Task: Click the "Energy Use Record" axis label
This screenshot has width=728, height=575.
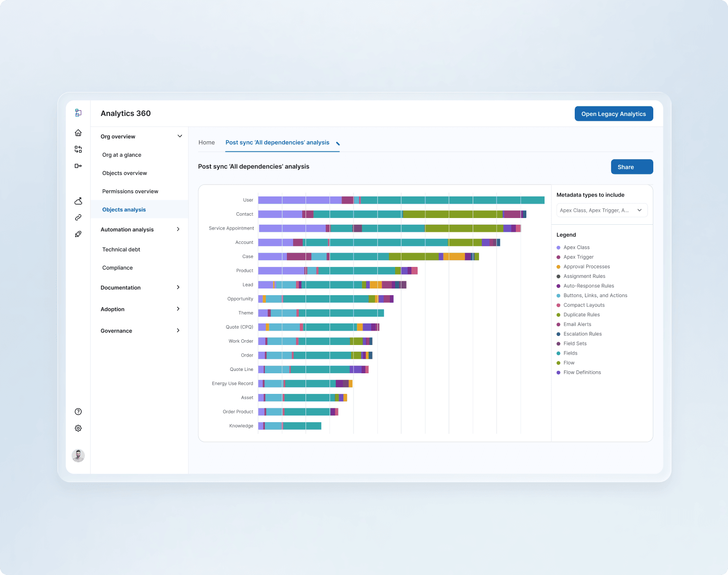Action: click(232, 383)
